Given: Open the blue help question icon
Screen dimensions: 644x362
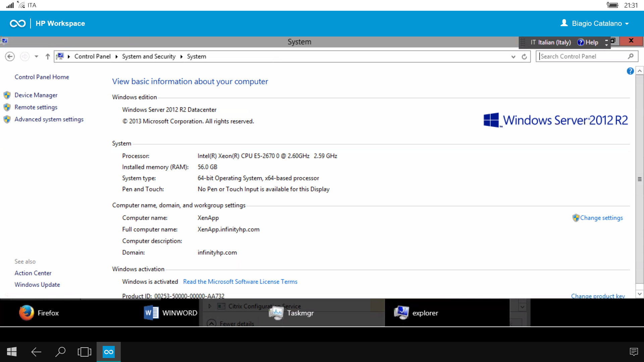Looking at the screenshot, I should click(630, 71).
